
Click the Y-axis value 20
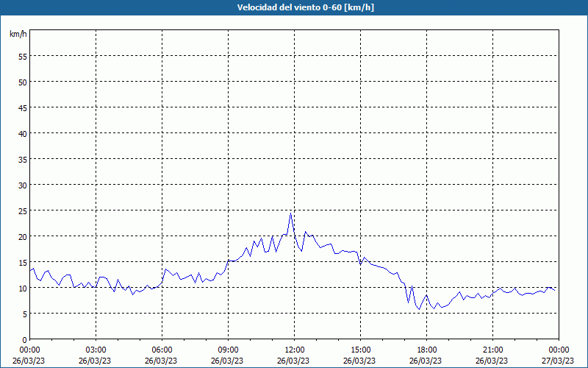click(x=23, y=236)
